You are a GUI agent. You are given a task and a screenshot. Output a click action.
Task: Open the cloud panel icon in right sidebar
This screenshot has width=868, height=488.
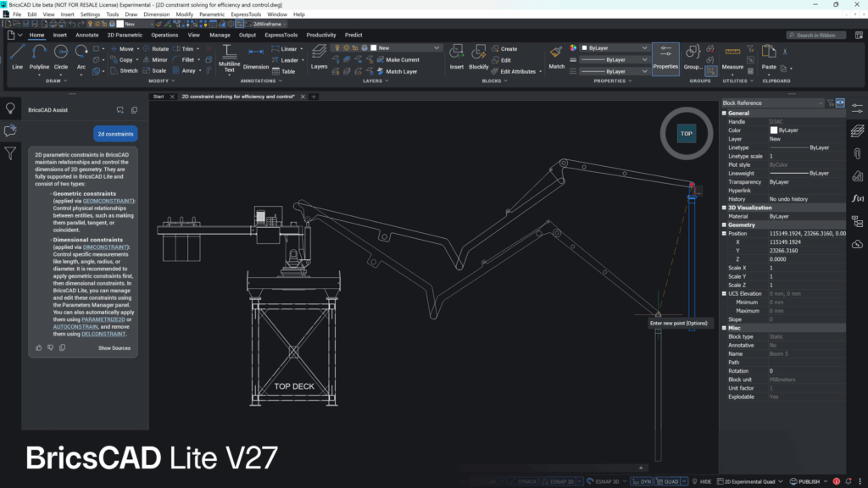(858, 244)
